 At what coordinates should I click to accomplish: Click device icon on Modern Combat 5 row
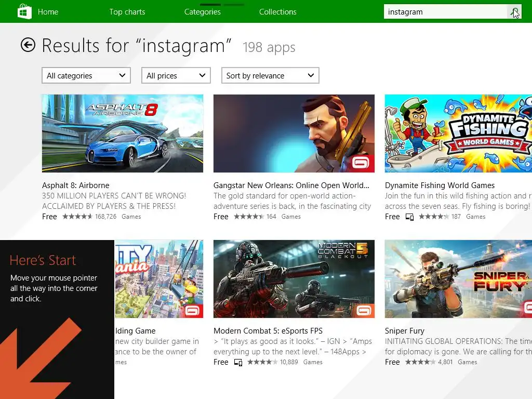click(238, 362)
